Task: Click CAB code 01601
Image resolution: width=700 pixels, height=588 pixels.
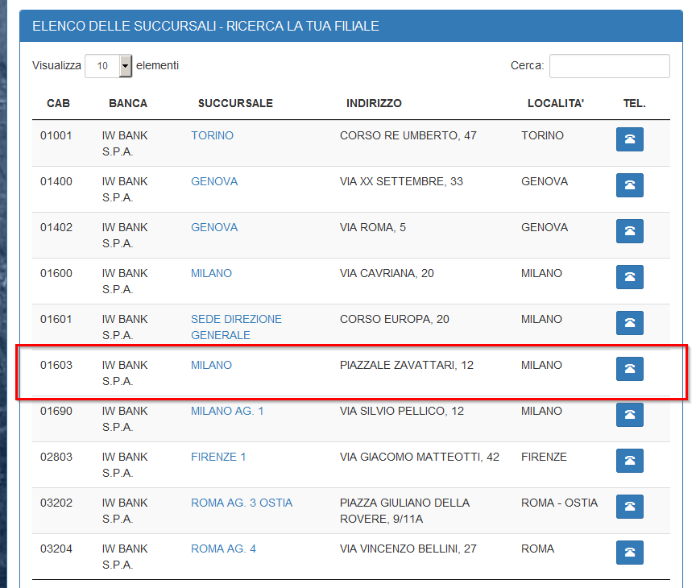Action: click(56, 319)
